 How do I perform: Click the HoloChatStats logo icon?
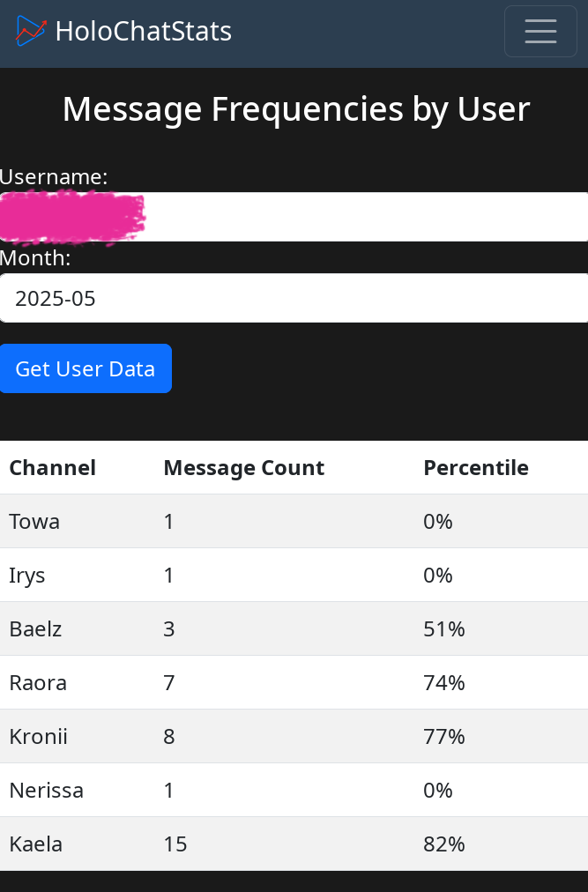click(x=30, y=31)
